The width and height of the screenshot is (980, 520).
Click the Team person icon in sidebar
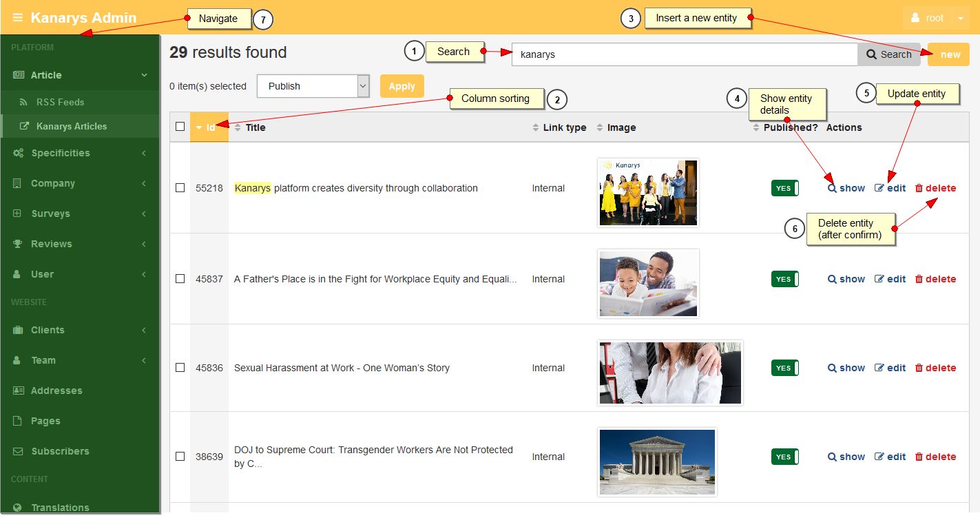tap(17, 360)
